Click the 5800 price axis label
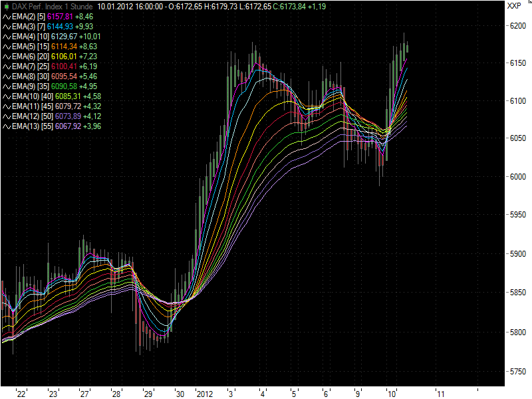Image resolution: width=532 pixels, height=399 pixels. point(518,332)
